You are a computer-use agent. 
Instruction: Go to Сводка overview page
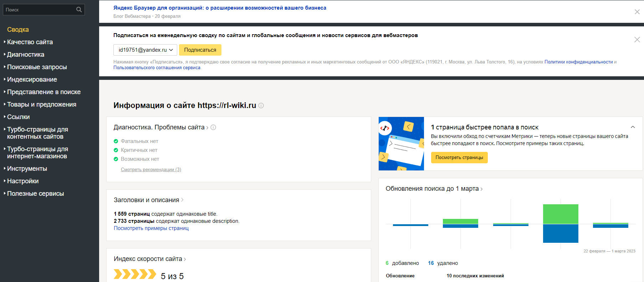pos(18,30)
